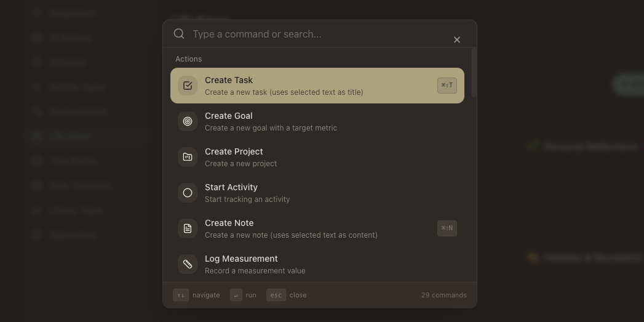This screenshot has height=322, width=644.
Task: Click the command list scrollbar
Action: point(474,73)
